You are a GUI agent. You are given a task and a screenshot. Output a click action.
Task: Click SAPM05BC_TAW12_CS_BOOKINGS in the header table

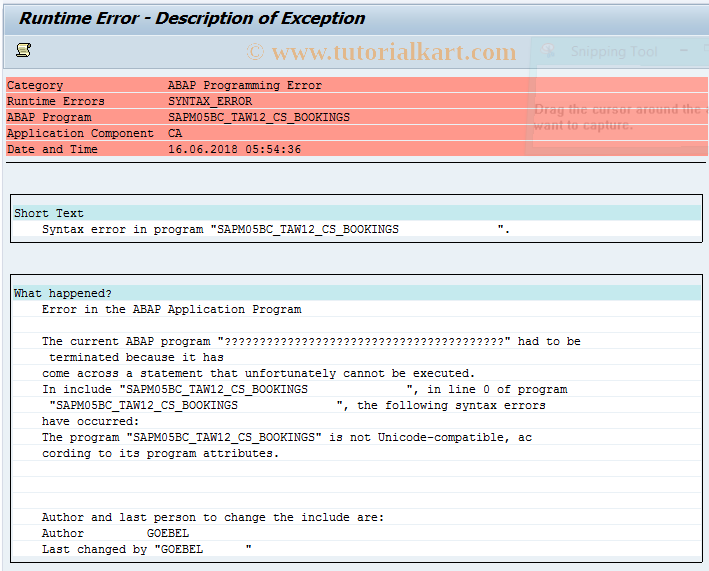click(x=259, y=117)
